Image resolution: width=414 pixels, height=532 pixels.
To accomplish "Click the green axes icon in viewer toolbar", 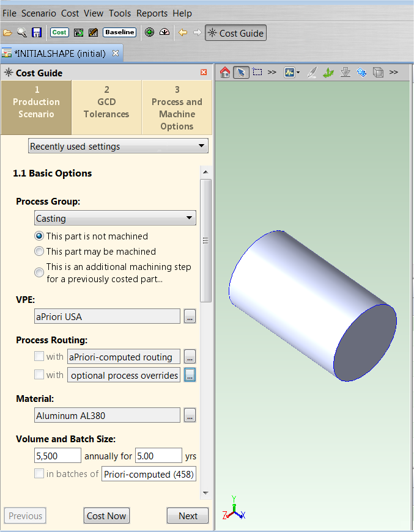I will pos(328,73).
